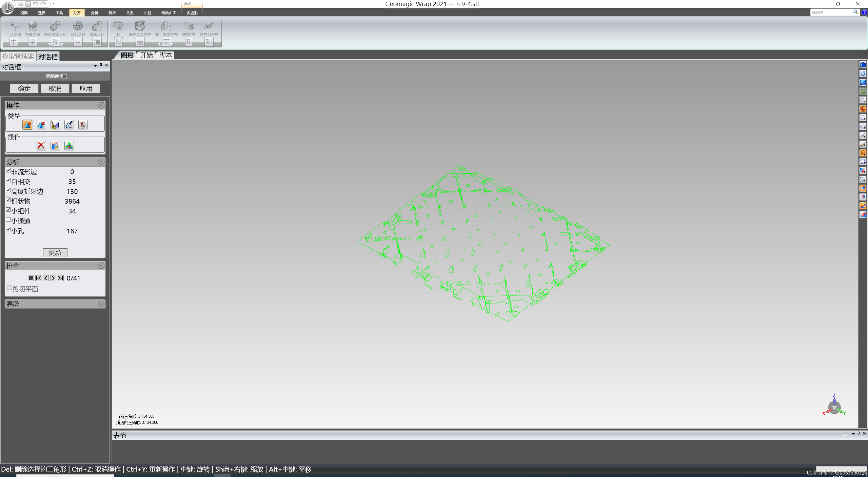The image size is (868, 477).
Task: Click the undo arrow in quick access toolbar
Action: point(36,4)
